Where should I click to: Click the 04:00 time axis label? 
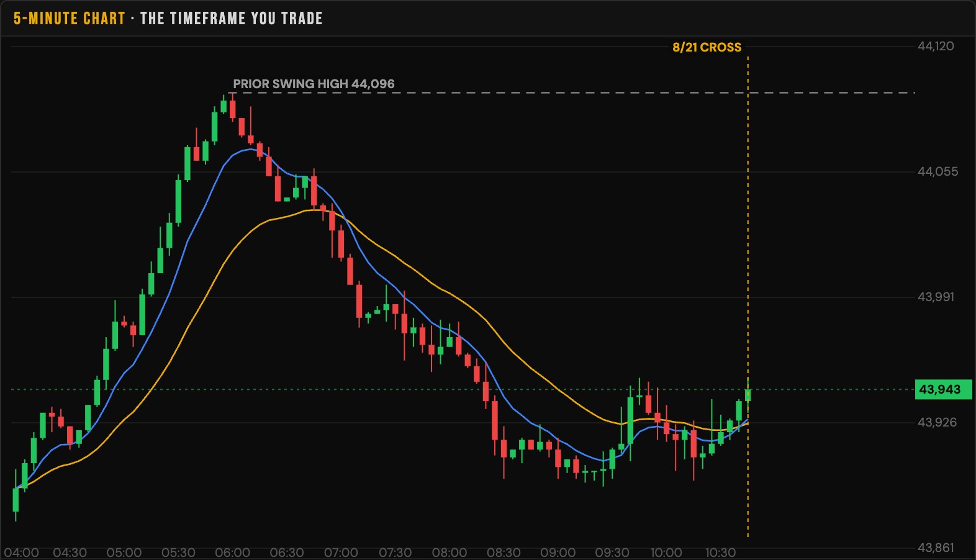(21, 553)
